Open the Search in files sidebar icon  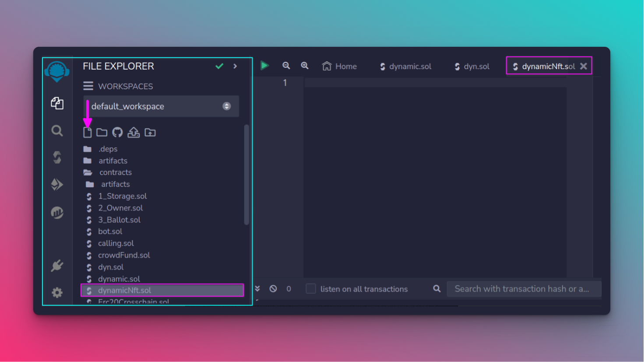pyautogui.click(x=57, y=130)
